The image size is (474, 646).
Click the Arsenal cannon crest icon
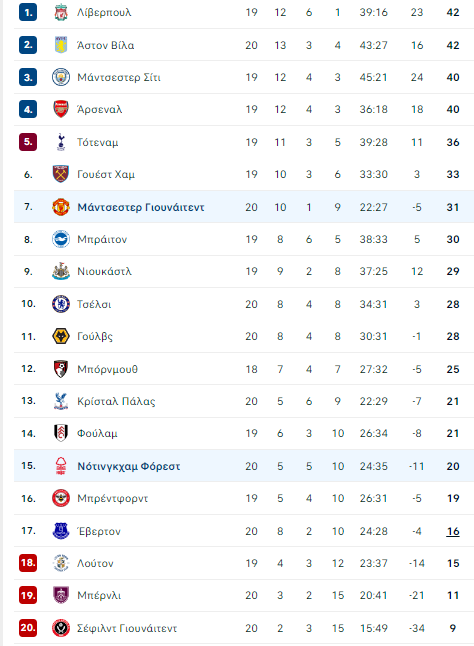[x=61, y=109]
